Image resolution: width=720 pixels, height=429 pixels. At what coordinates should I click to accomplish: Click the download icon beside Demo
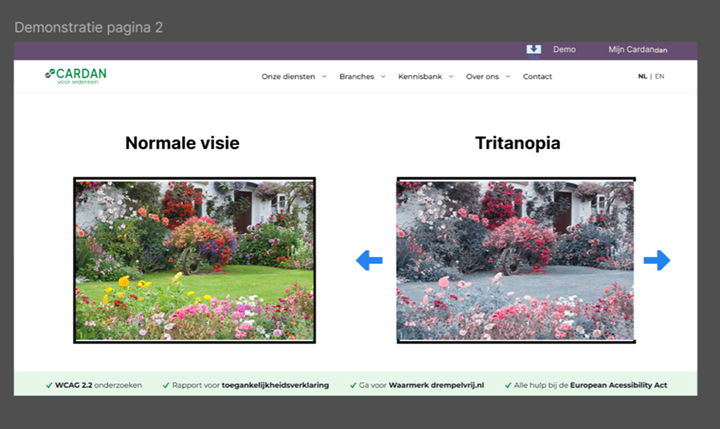[x=534, y=49]
